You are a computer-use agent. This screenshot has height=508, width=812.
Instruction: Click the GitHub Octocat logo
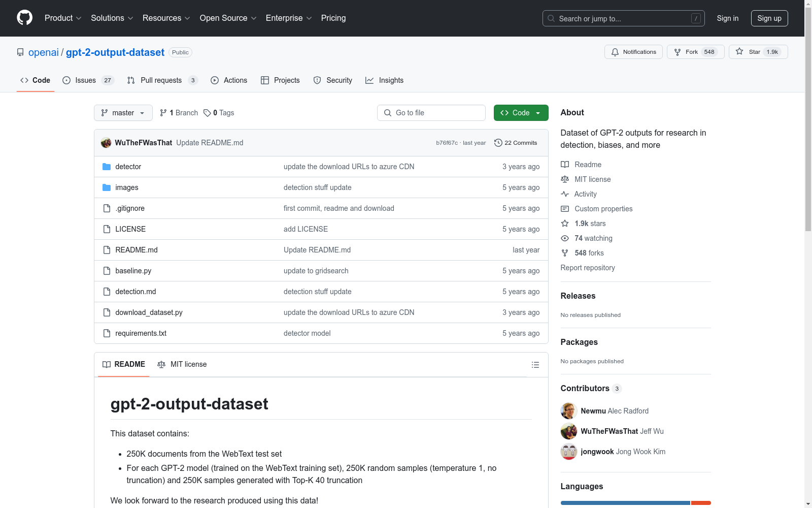[24, 18]
